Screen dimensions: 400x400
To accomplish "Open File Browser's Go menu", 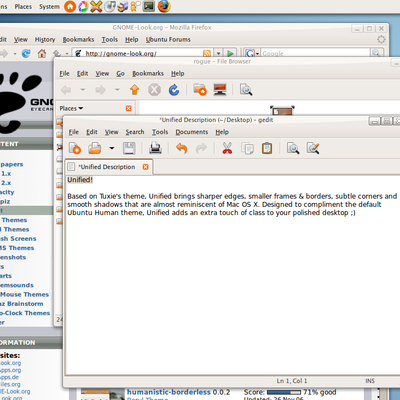I will point(120,74).
